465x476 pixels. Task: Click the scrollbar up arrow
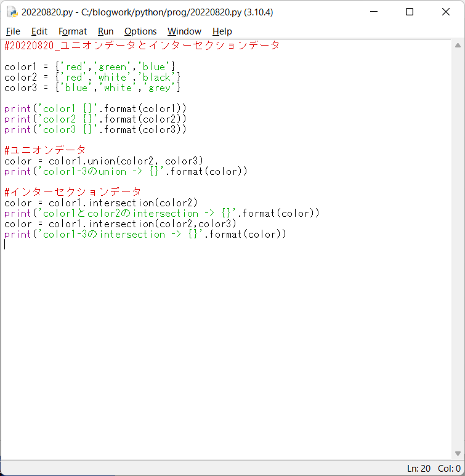pos(458,46)
